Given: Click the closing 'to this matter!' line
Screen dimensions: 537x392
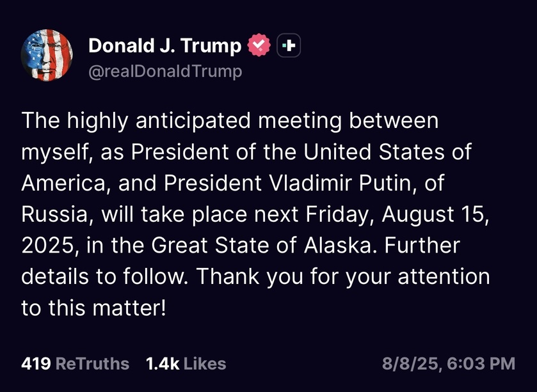Looking at the screenshot, I should pyautogui.click(x=93, y=308).
